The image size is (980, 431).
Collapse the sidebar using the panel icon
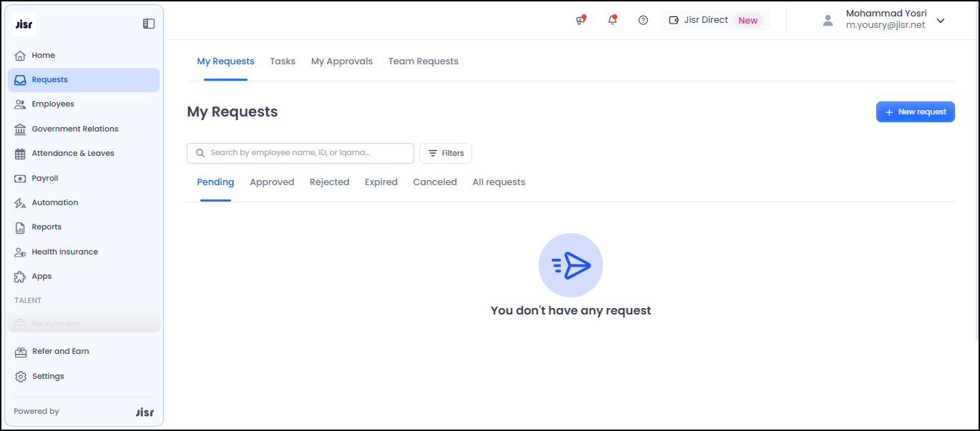click(149, 24)
